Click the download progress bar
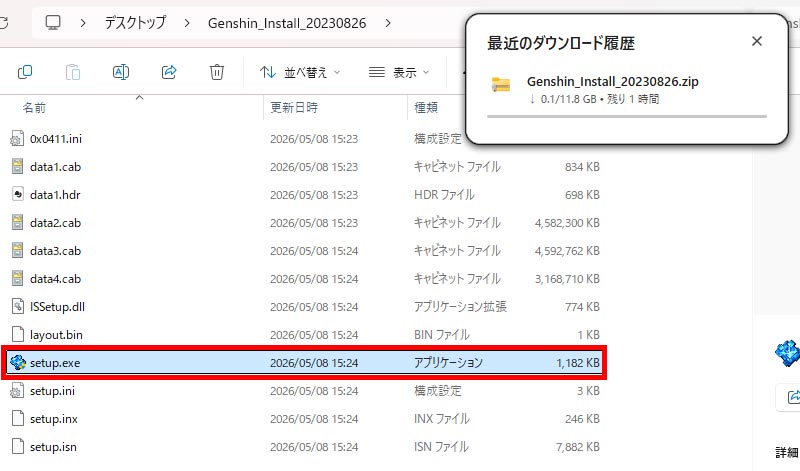This screenshot has width=800, height=471. click(x=627, y=116)
